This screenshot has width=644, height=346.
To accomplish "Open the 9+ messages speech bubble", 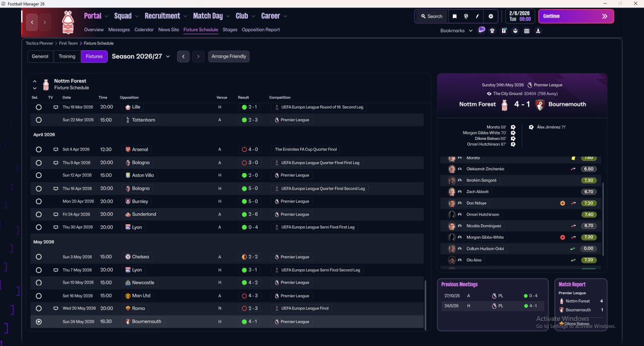I will pyautogui.click(x=481, y=30).
